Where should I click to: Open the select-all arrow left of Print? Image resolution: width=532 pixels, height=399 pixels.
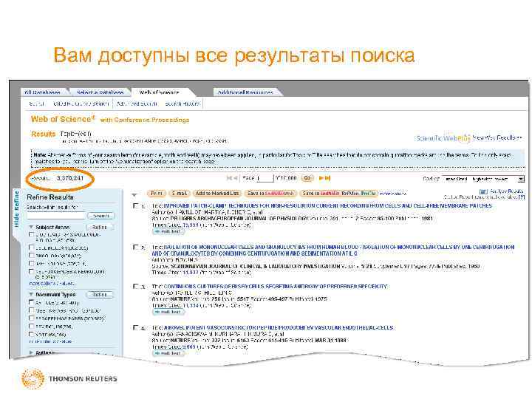pos(134,195)
